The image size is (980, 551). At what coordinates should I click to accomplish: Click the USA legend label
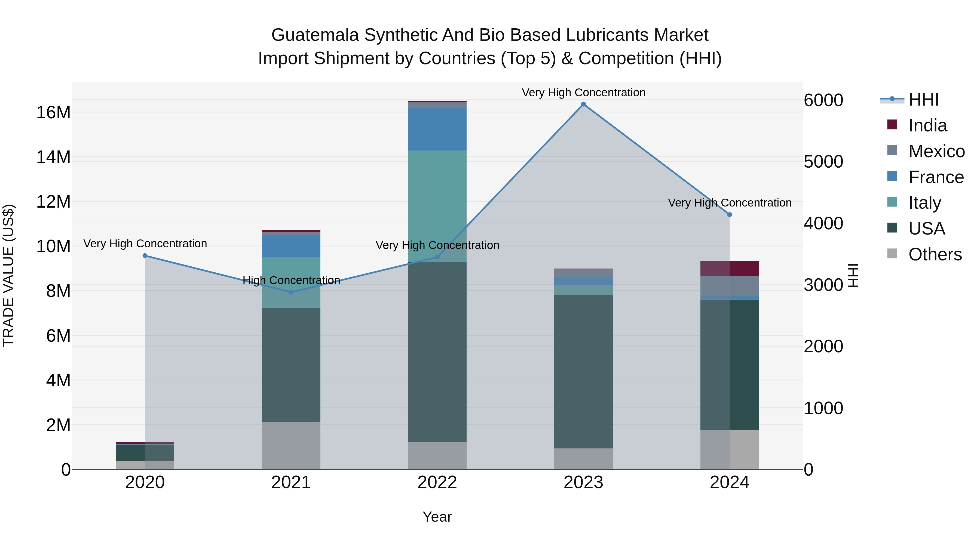[927, 229]
